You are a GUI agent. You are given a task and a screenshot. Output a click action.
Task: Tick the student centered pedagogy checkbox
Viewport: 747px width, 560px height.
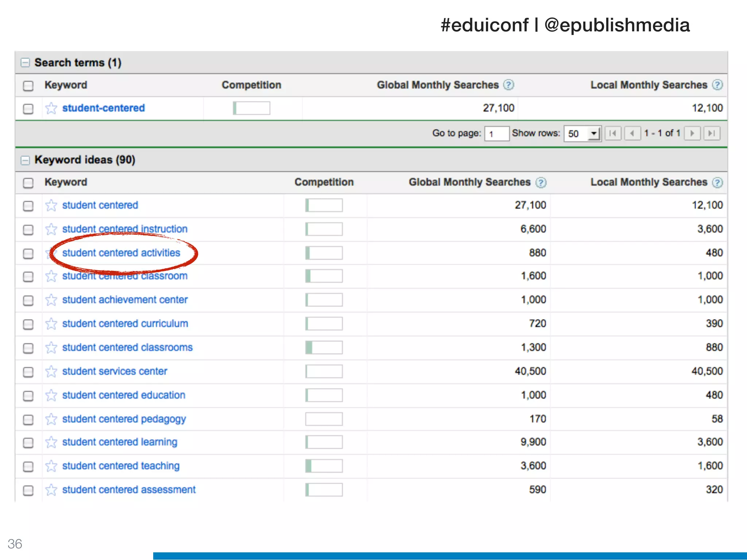pos(28,420)
